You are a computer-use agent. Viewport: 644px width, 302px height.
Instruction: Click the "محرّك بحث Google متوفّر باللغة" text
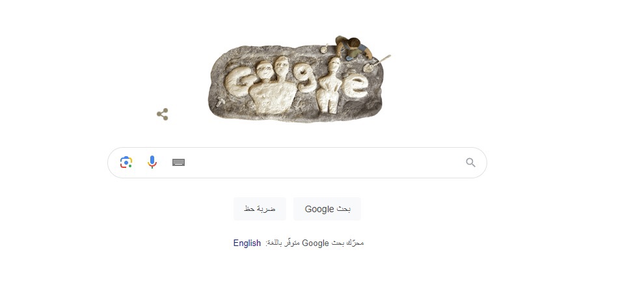point(315,243)
